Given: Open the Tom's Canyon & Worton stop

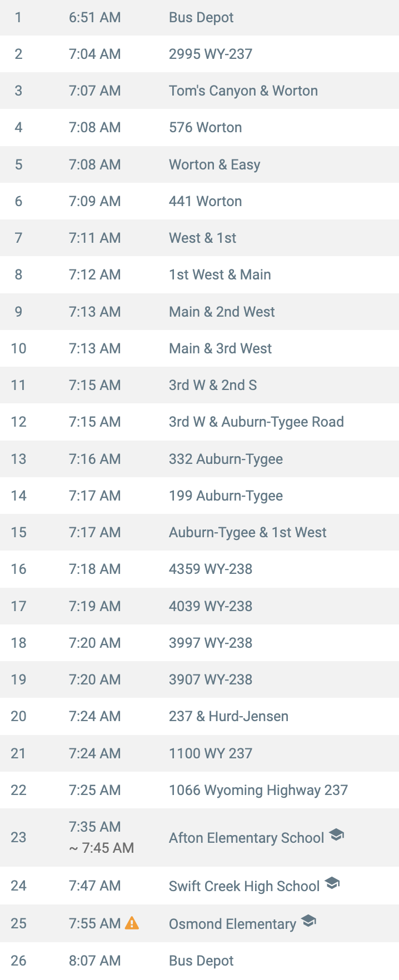Looking at the screenshot, I should point(200,91).
